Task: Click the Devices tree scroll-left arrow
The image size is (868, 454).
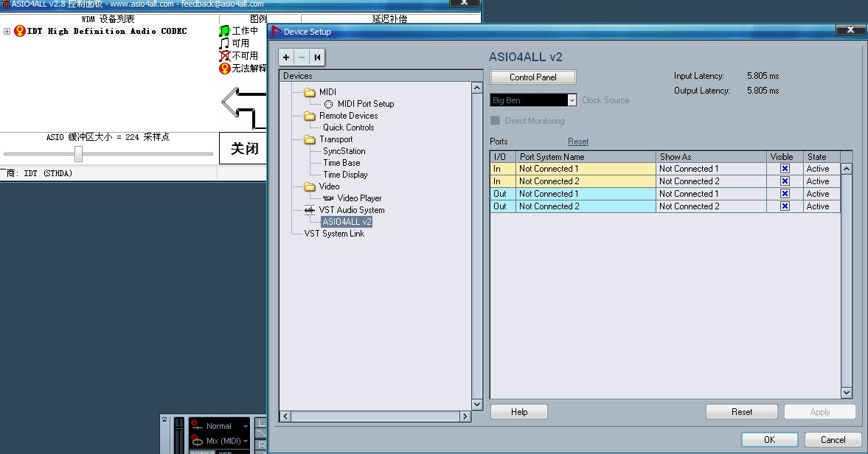Action: (x=285, y=416)
